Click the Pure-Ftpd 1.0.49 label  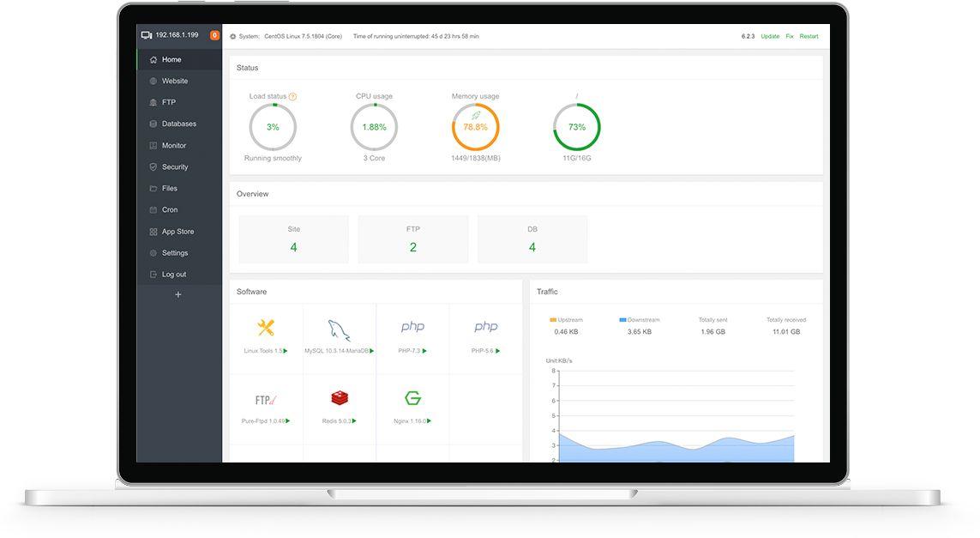263,421
